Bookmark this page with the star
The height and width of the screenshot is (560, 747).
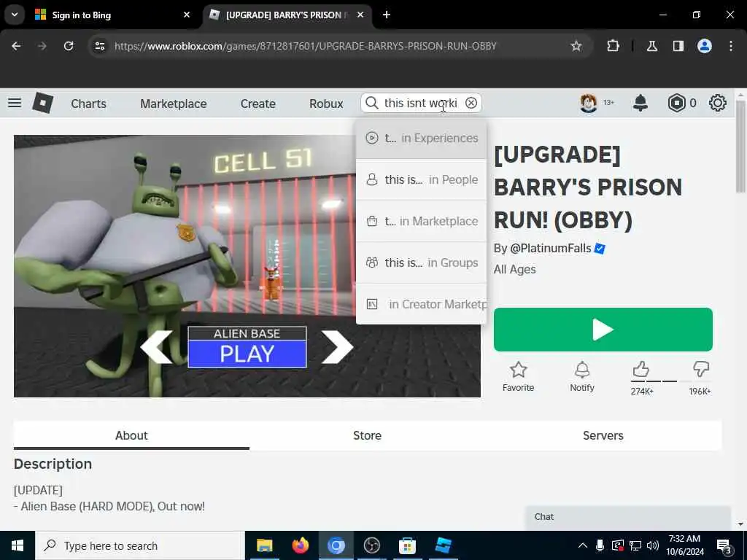[x=576, y=46]
